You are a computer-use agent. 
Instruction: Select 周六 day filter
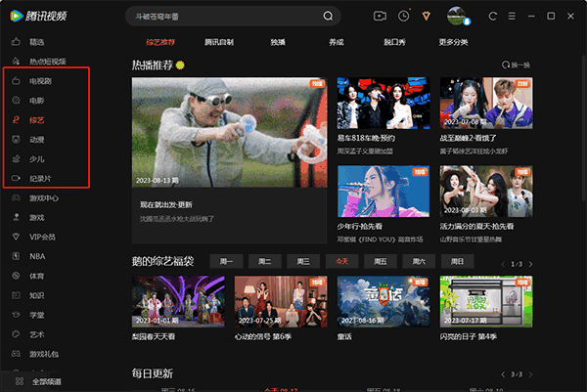(x=419, y=261)
